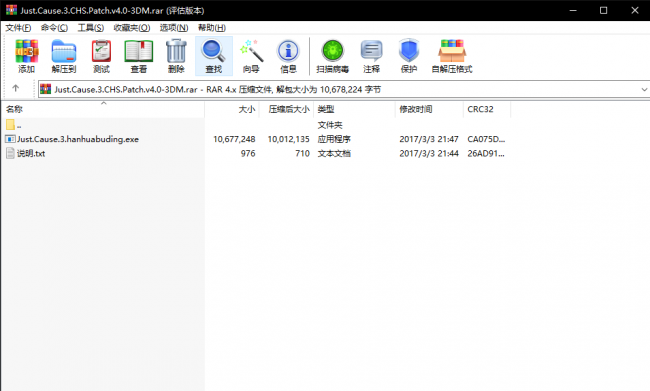Click the text file icon for 说明.txt
Screen dimensions: 650x391
11,153
